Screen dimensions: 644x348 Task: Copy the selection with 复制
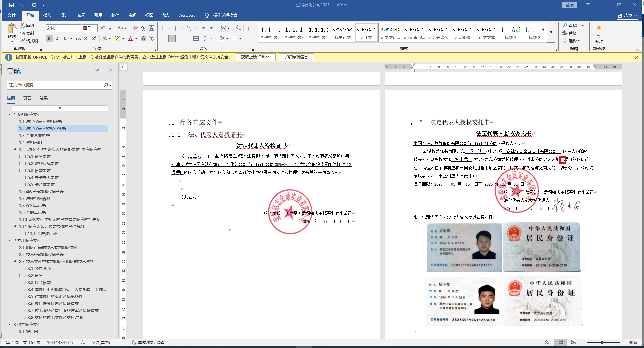27,33
